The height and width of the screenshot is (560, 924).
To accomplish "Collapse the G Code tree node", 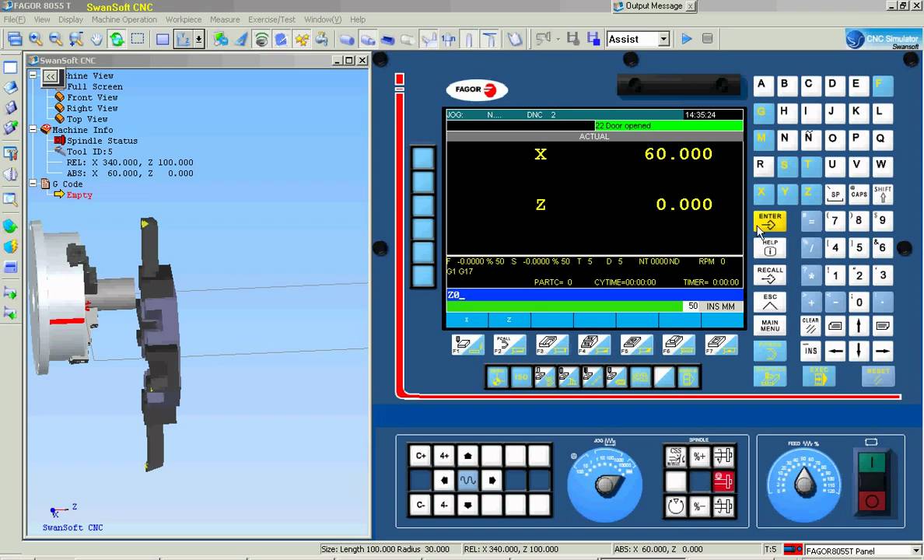I will 33,184.
